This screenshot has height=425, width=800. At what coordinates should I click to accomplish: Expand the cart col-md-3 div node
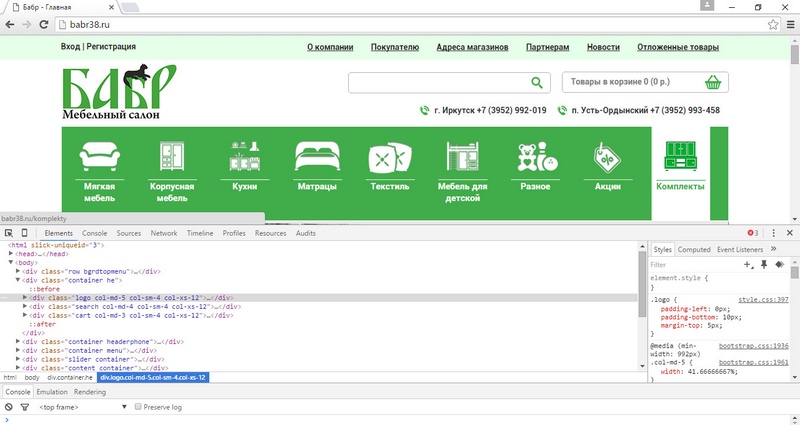pyautogui.click(x=26, y=315)
